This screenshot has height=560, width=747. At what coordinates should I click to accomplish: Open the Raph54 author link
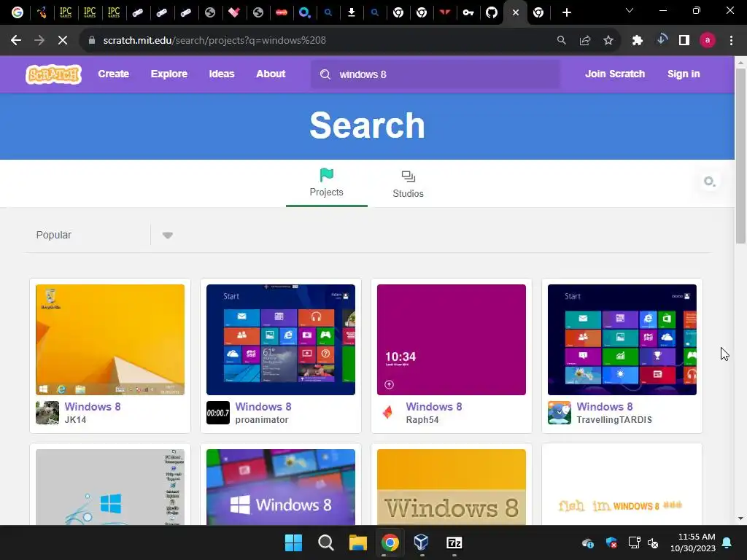tap(422, 420)
